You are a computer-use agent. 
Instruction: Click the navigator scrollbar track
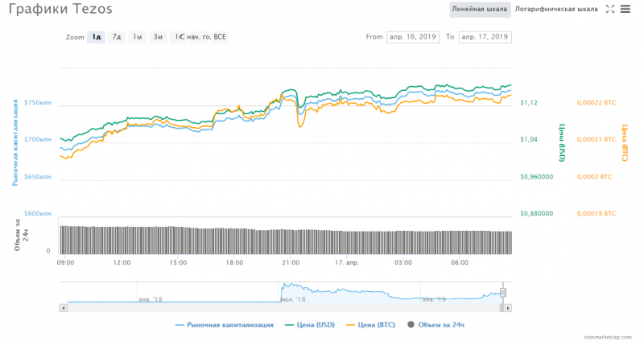coord(282,306)
